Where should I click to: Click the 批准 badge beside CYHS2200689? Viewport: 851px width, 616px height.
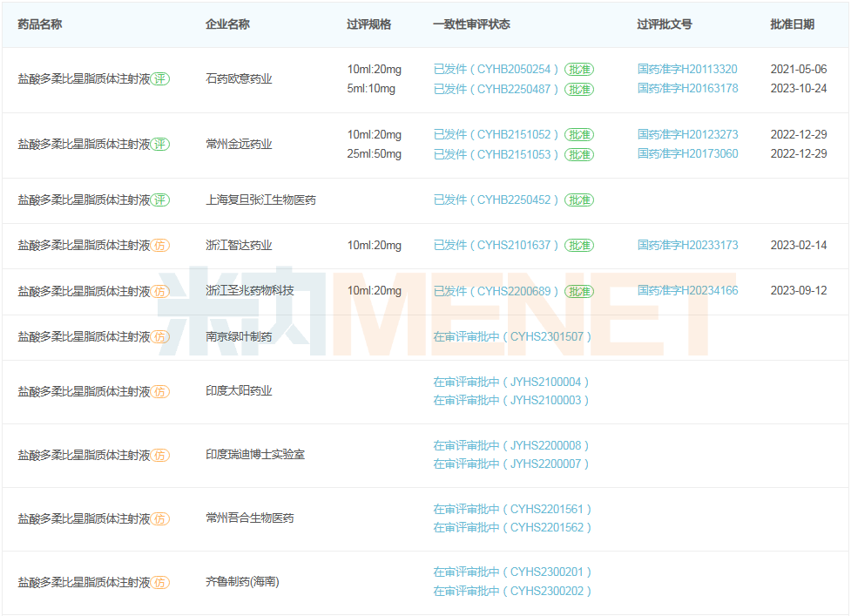click(x=578, y=291)
